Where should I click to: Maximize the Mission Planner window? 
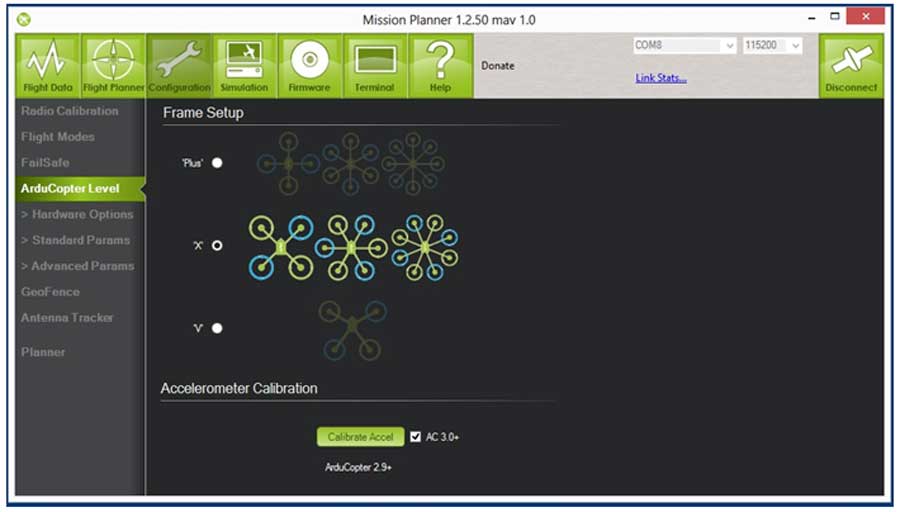(835, 17)
